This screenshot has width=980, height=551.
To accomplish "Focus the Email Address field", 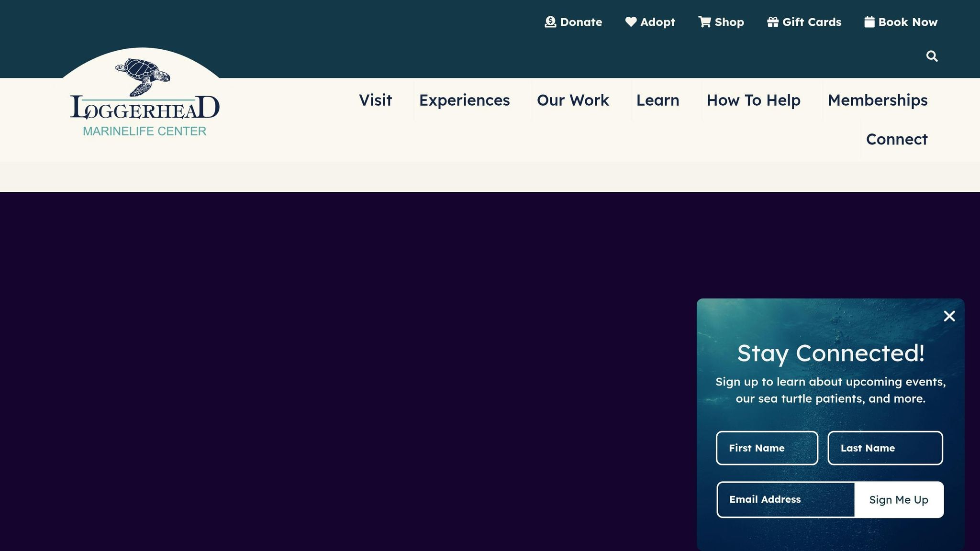I will click(786, 500).
